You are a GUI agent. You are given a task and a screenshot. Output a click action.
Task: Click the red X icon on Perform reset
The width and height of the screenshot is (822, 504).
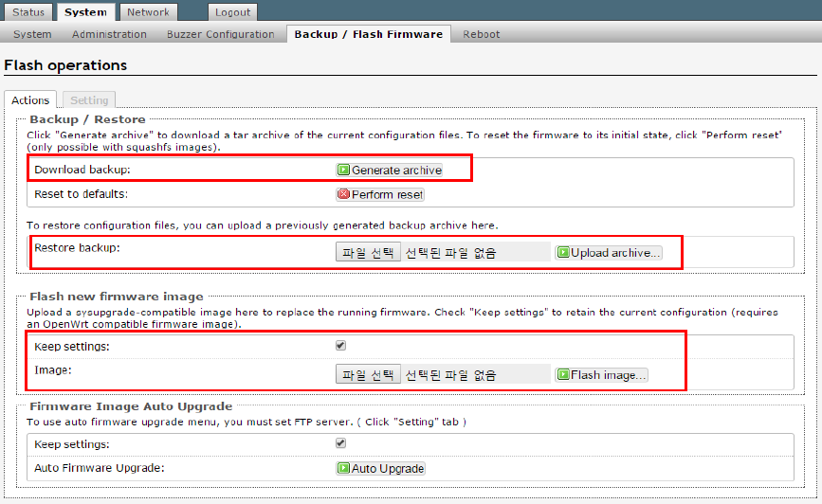pos(343,194)
